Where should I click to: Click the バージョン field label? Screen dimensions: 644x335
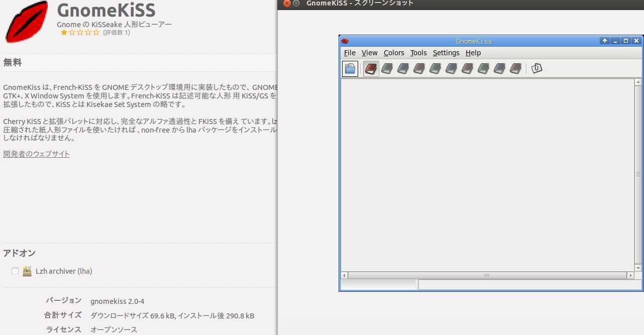(x=64, y=301)
